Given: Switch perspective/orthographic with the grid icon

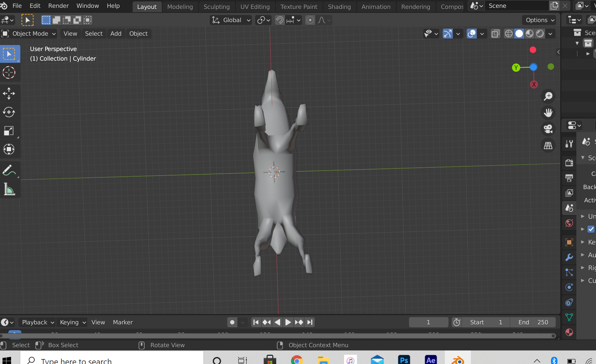Looking at the screenshot, I should [548, 145].
